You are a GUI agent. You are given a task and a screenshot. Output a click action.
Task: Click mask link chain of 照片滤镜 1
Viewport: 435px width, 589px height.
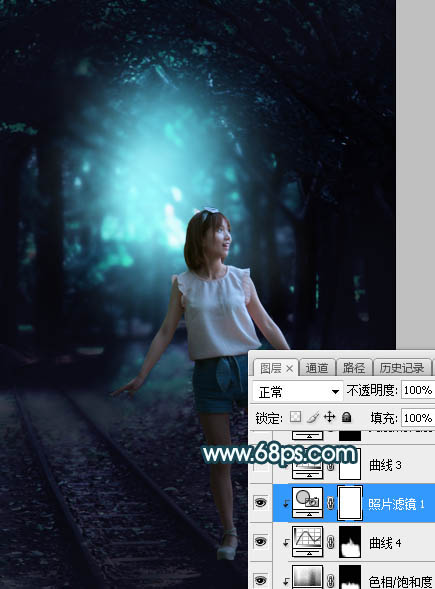(331, 503)
